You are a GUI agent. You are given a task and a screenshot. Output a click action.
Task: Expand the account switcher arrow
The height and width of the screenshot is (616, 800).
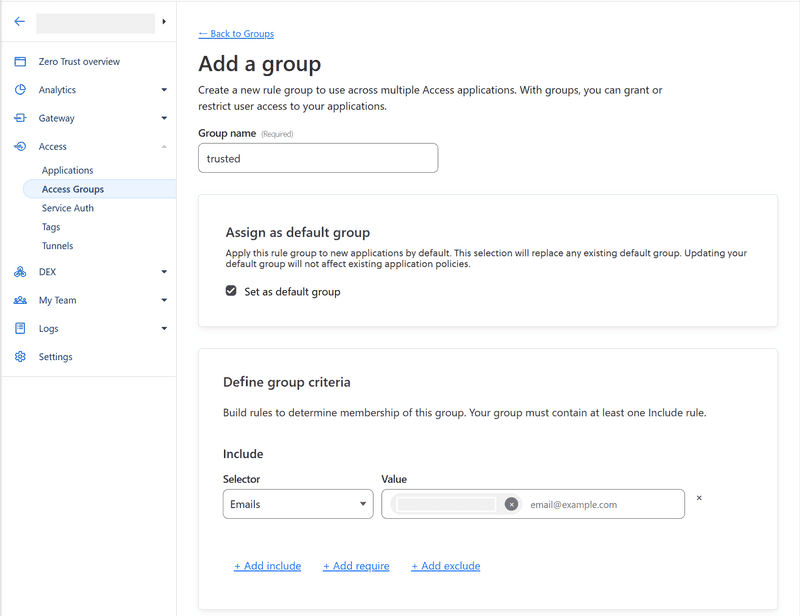coord(164,21)
